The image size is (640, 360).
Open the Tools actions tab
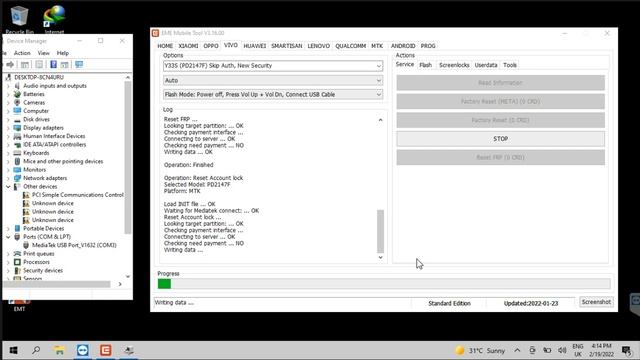coord(509,65)
